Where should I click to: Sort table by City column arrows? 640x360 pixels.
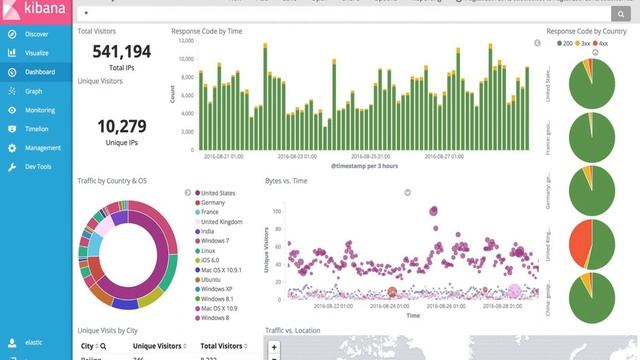(97, 346)
